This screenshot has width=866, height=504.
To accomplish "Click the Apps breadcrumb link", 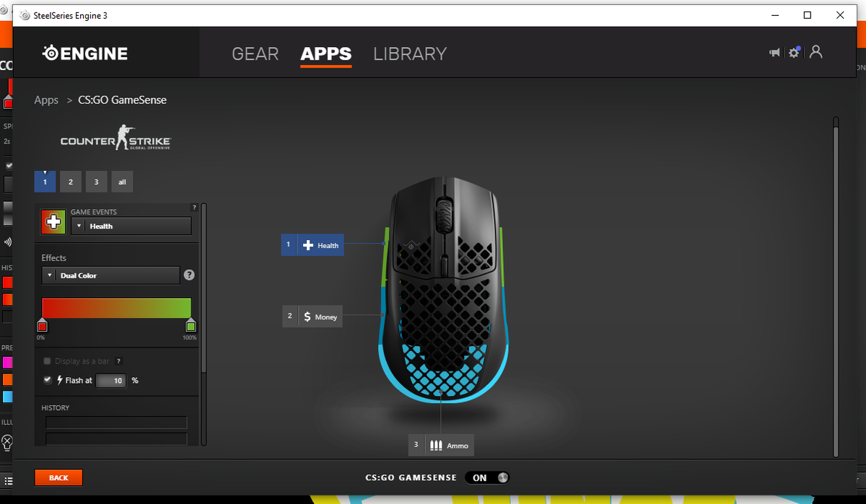I will (46, 100).
